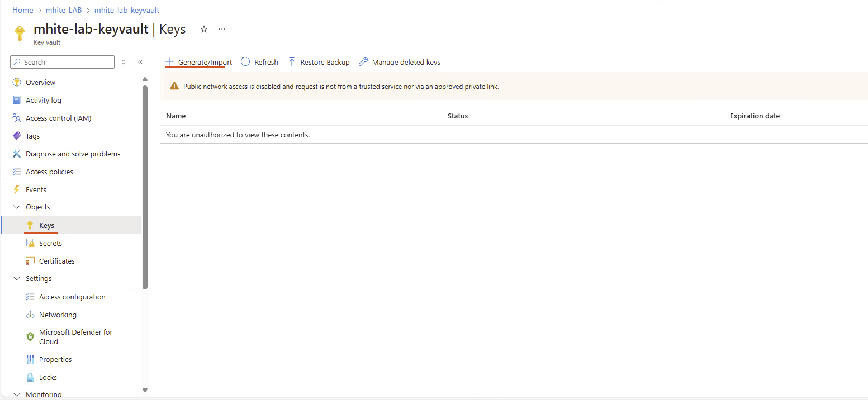868x400 pixels.
Task: Open the more options ellipsis menu
Action: coord(222,30)
